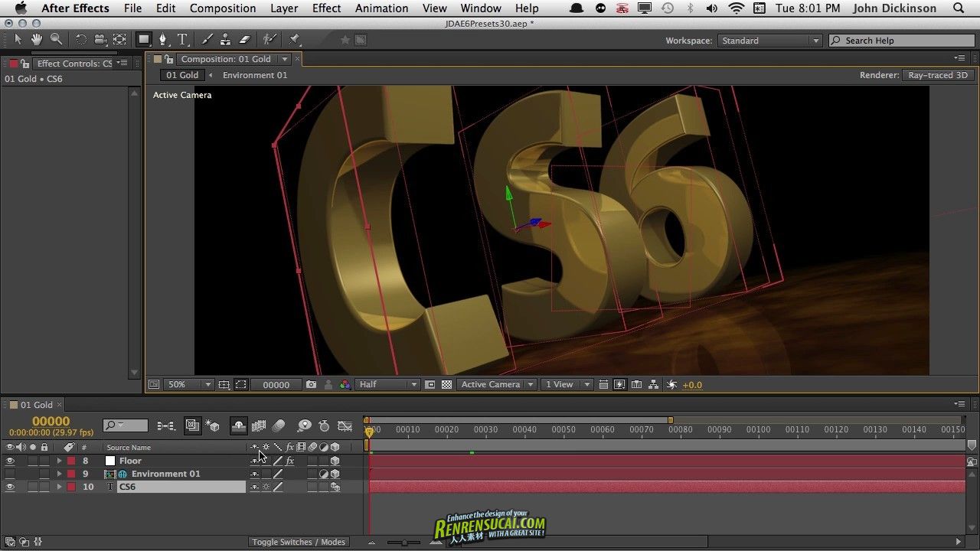Expand the Environment 01 layer properties
Image resolution: width=980 pixels, height=551 pixels.
(59, 474)
